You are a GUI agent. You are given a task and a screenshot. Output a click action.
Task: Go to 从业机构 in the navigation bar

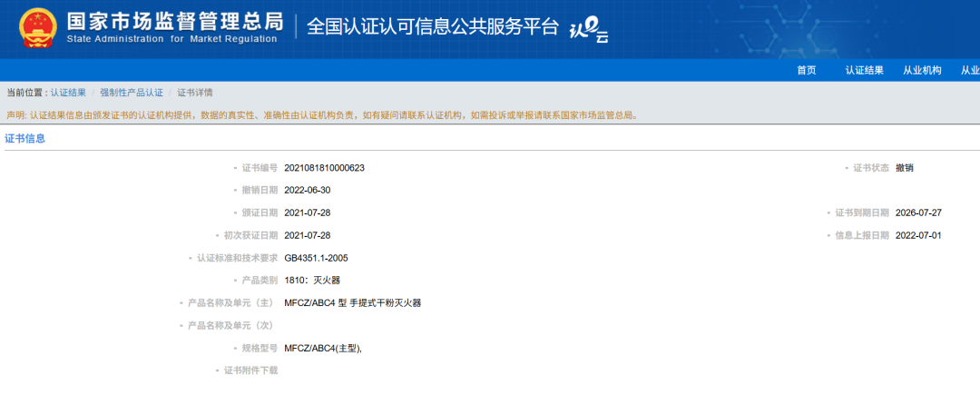pyautogui.click(x=922, y=71)
